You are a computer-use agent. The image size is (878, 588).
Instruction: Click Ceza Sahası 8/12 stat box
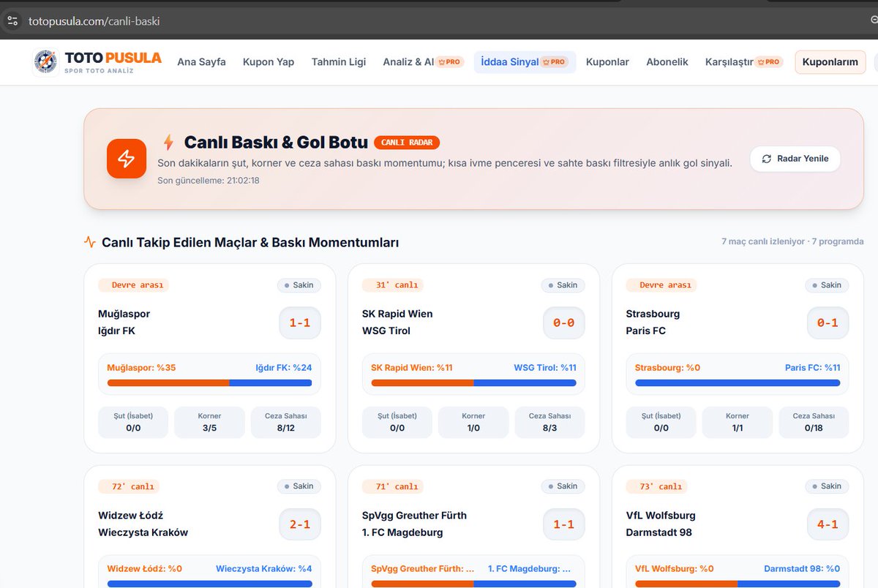[286, 422]
